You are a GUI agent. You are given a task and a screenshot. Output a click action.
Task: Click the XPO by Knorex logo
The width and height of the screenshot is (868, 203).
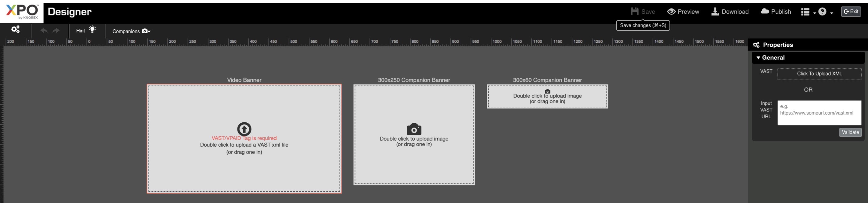tap(22, 12)
